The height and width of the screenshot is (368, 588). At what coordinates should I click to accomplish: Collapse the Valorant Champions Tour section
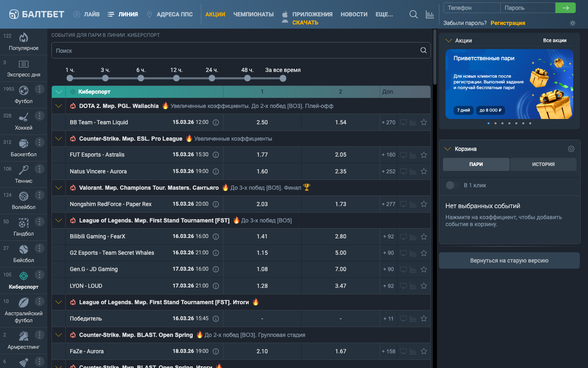[x=59, y=188]
